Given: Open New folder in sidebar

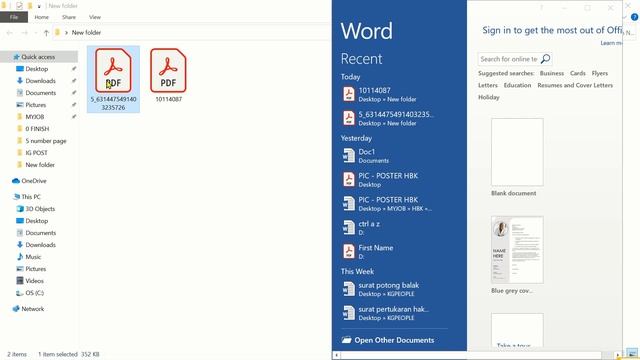Looking at the screenshot, I should [x=40, y=165].
